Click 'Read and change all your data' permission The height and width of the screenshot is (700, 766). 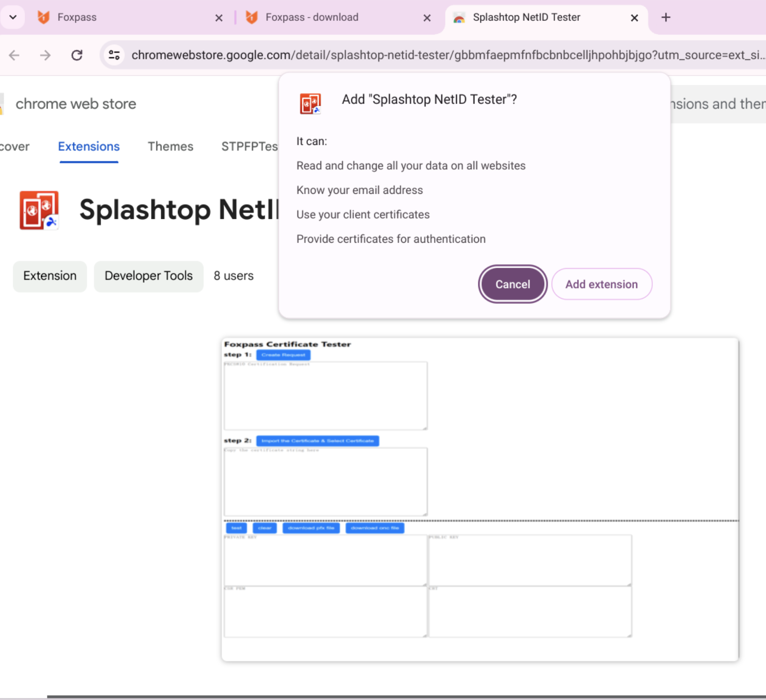pos(411,166)
